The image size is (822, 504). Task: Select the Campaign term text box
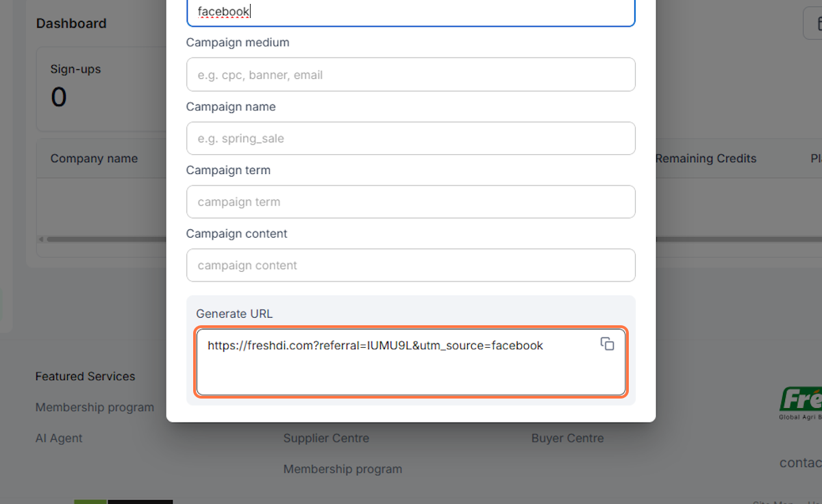(x=410, y=202)
